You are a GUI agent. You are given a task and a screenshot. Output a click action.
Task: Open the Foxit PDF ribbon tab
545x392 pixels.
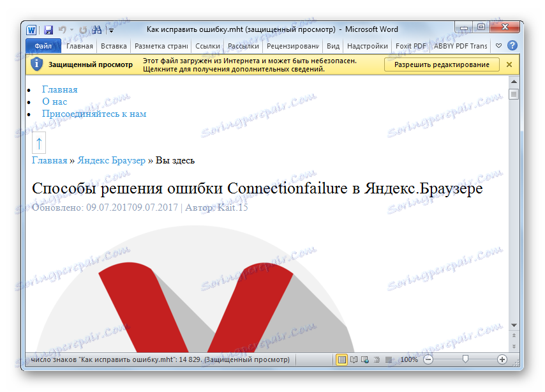tap(411, 46)
